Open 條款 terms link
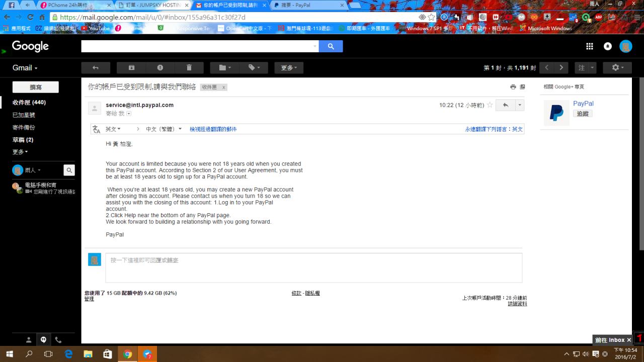The image size is (644, 362). pyautogui.click(x=296, y=293)
